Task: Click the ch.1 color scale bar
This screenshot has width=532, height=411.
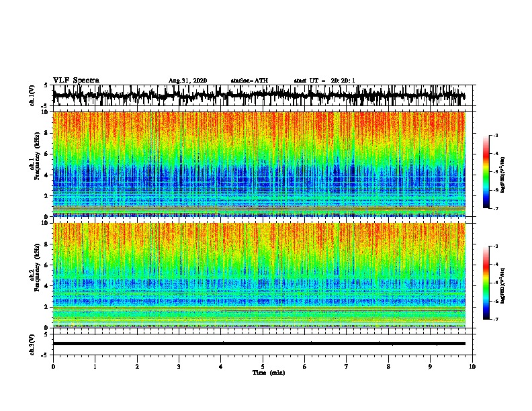Action: [x=486, y=172]
